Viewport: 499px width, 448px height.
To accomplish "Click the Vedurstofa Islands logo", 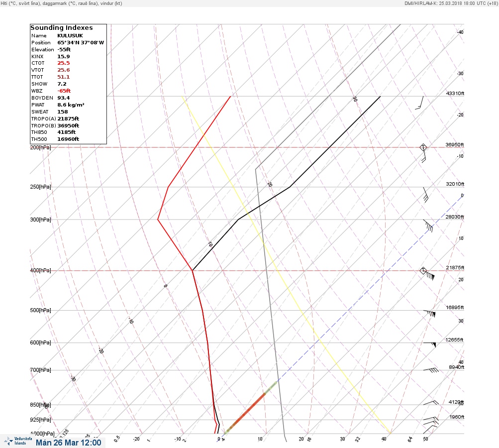I will tap(18, 441).
